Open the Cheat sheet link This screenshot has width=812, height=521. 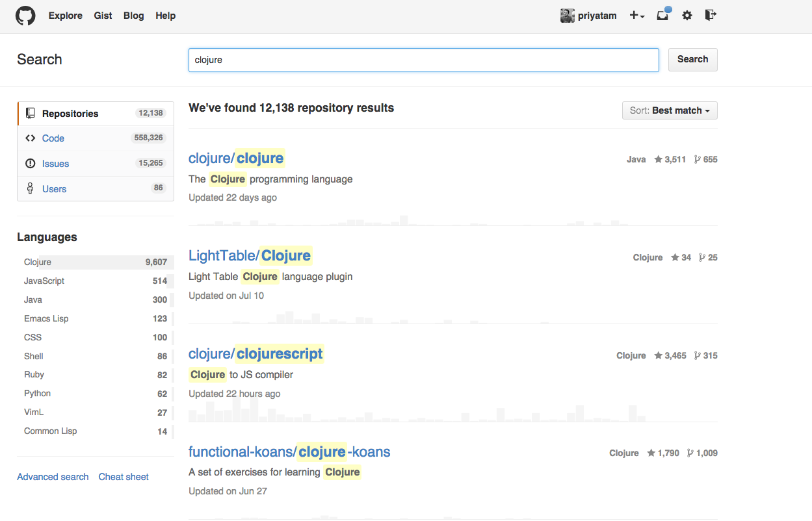tap(124, 477)
